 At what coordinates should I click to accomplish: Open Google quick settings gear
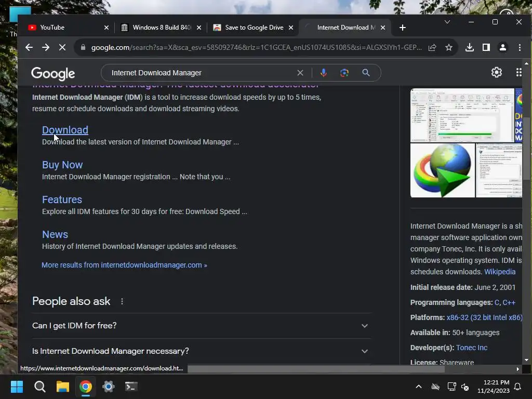tap(496, 72)
